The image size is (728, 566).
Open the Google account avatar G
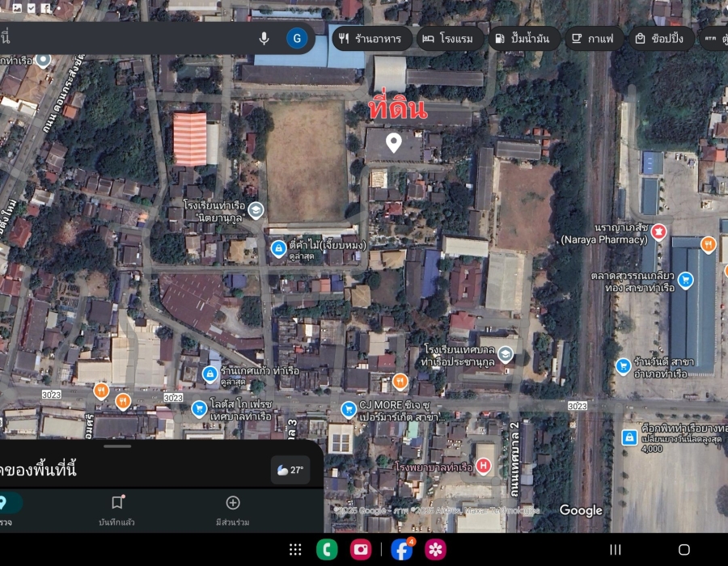(297, 38)
